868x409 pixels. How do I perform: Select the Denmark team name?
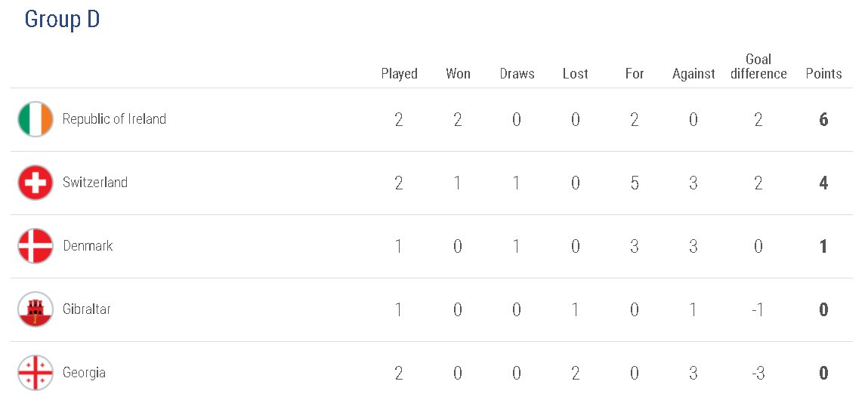[88, 246]
